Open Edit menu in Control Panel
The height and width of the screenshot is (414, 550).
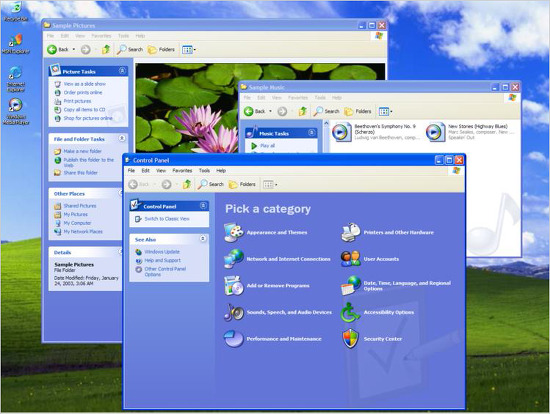pos(145,171)
